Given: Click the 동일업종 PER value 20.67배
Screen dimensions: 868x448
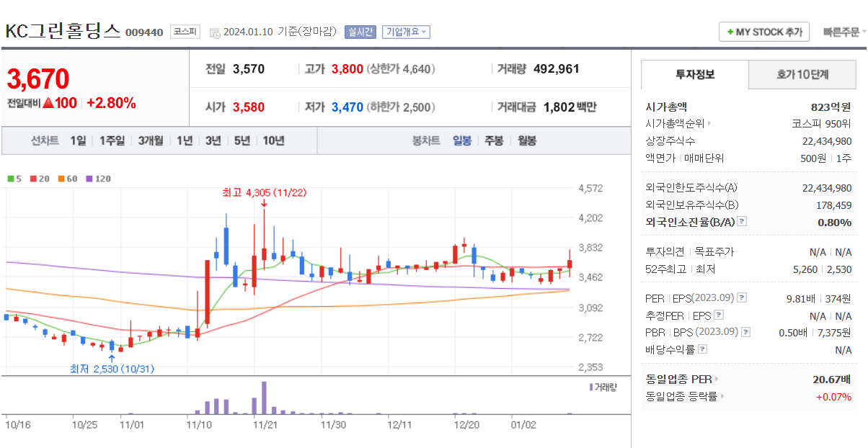Looking at the screenshot, I should coord(832,379).
